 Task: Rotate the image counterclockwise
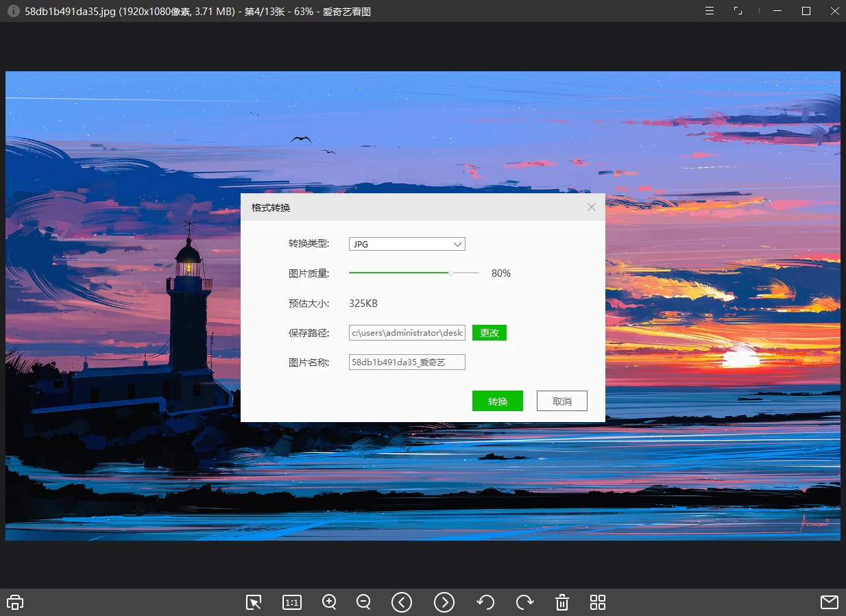485,602
